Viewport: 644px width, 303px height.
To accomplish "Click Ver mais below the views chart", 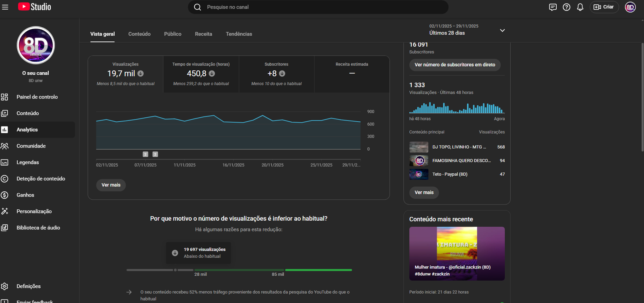I will (111, 185).
